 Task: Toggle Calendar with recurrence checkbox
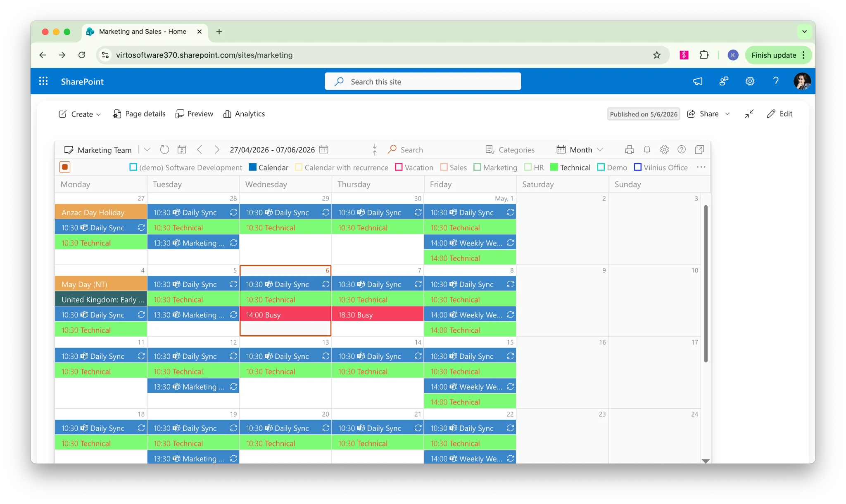pos(299,167)
